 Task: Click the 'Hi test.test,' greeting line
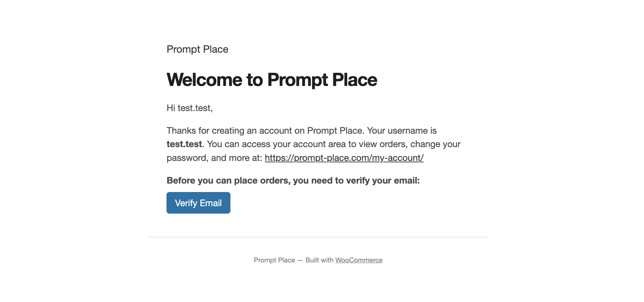point(189,108)
